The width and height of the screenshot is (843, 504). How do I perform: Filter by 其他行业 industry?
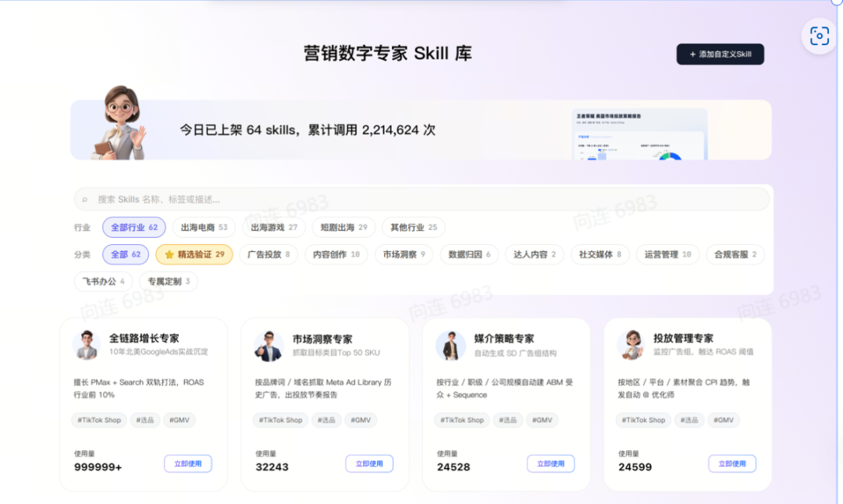pos(414,227)
